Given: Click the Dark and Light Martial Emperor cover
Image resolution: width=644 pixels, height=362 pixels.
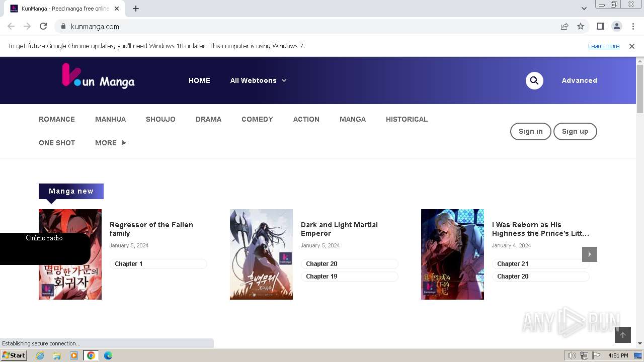Looking at the screenshot, I should (261, 254).
